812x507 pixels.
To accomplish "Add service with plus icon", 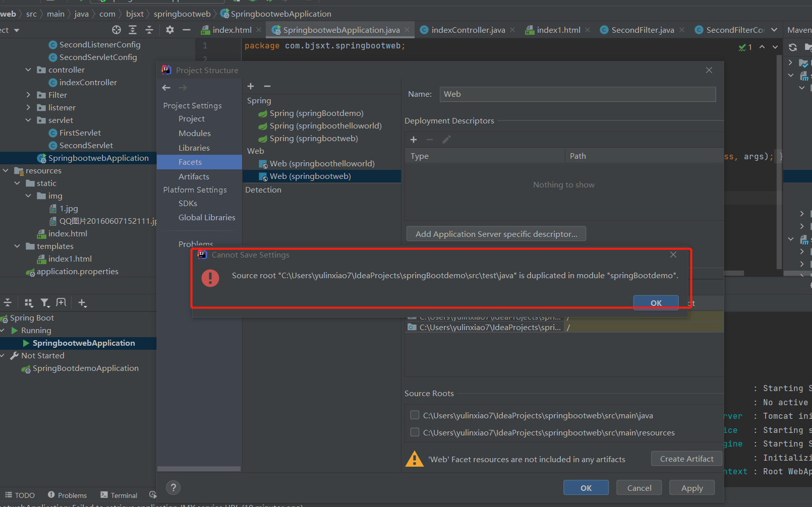I will tap(82, 303).
